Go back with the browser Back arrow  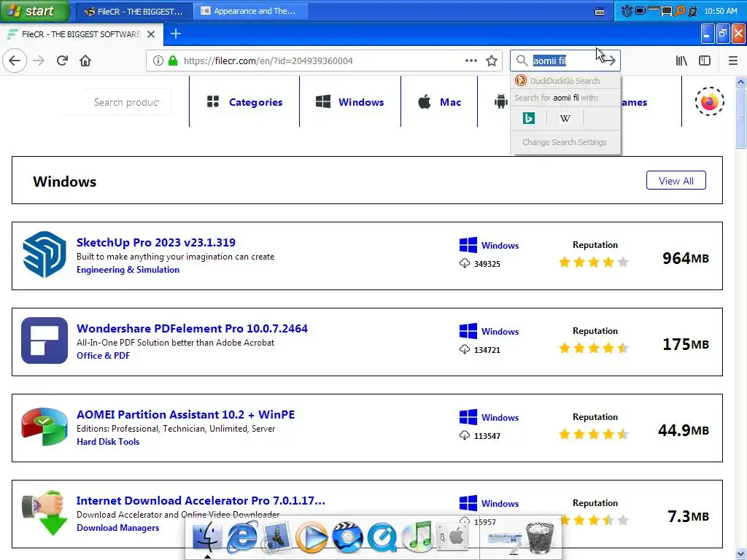[x=15, y=61]
